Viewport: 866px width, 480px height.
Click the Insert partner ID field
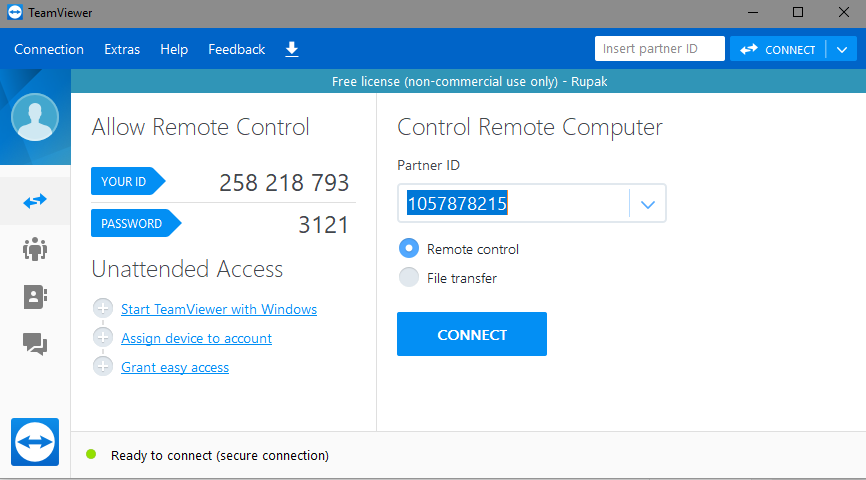coord(659,49)
